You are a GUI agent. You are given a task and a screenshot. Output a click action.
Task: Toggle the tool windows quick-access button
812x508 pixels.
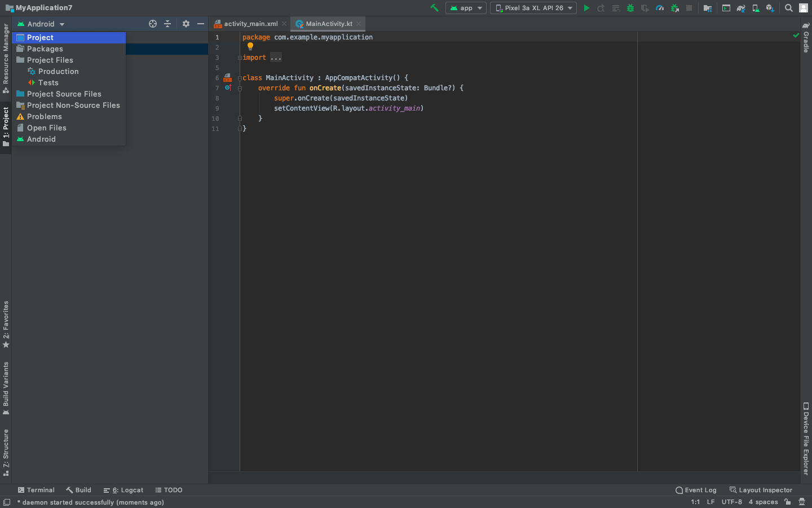coord(7,502)
